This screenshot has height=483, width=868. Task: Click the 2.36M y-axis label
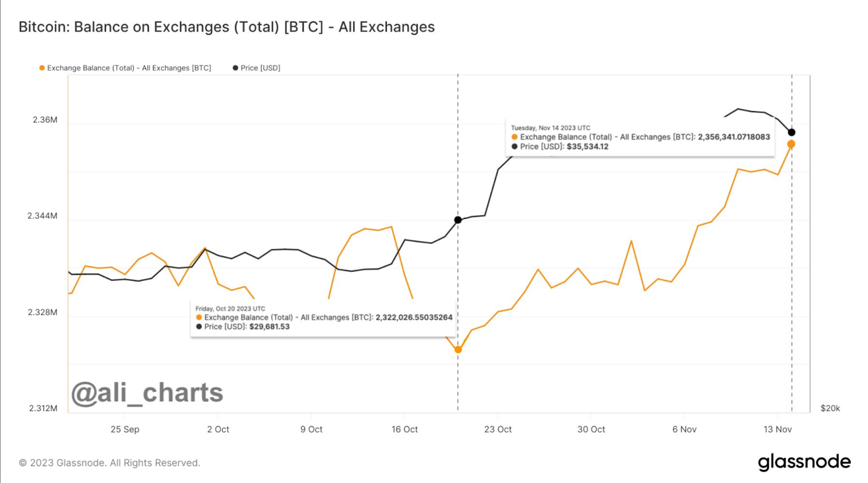(x=45, y=120)
